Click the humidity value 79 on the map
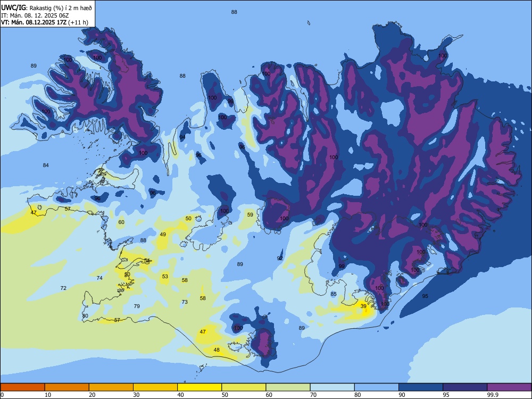This screenshot has width=532, height=399. coord(137,306)
